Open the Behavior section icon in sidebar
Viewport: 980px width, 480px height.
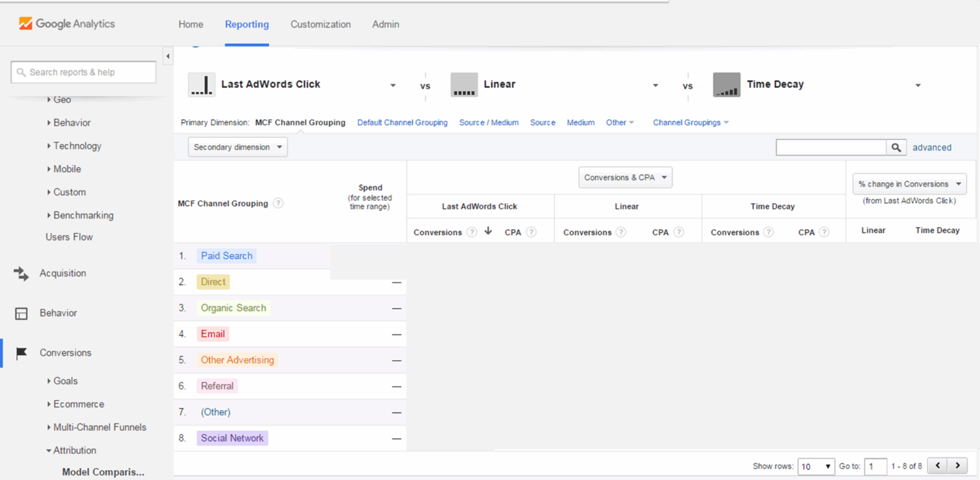pos(21,313)
